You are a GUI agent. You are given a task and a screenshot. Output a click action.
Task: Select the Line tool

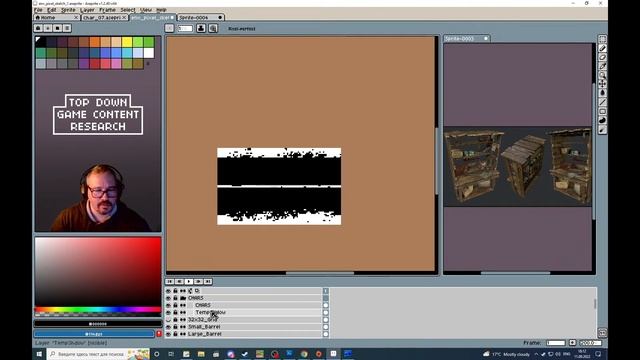pyautogui.click(x=602, y=102)
